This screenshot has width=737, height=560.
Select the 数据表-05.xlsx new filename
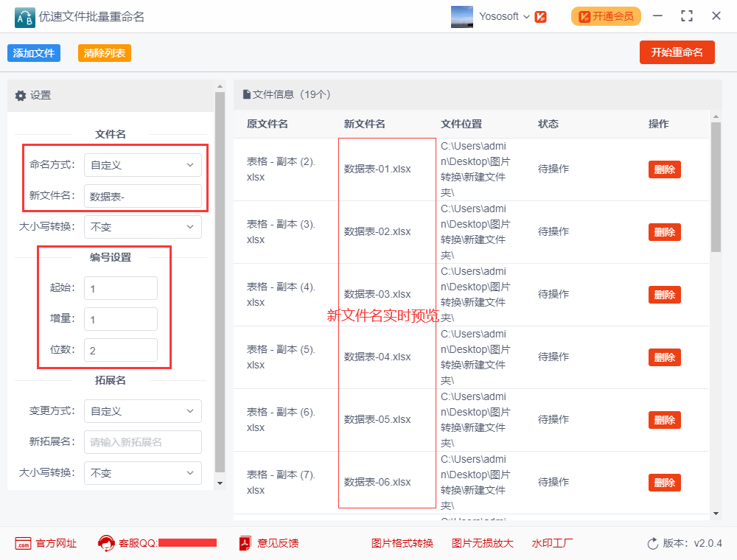(377, 419)
